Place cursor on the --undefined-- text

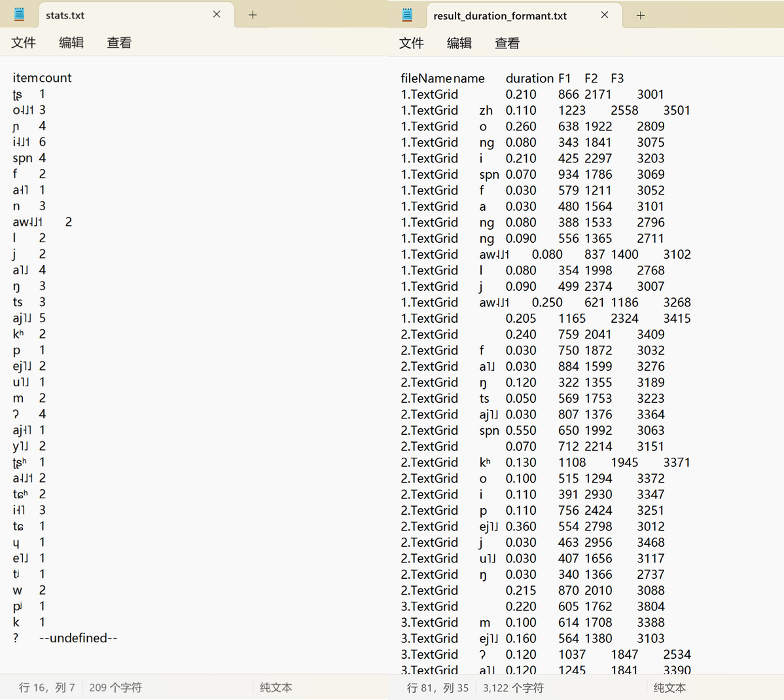tap(78, 638)
